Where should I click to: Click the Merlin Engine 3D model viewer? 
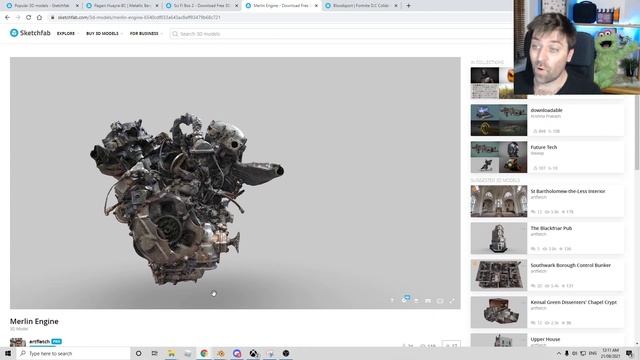235,183
